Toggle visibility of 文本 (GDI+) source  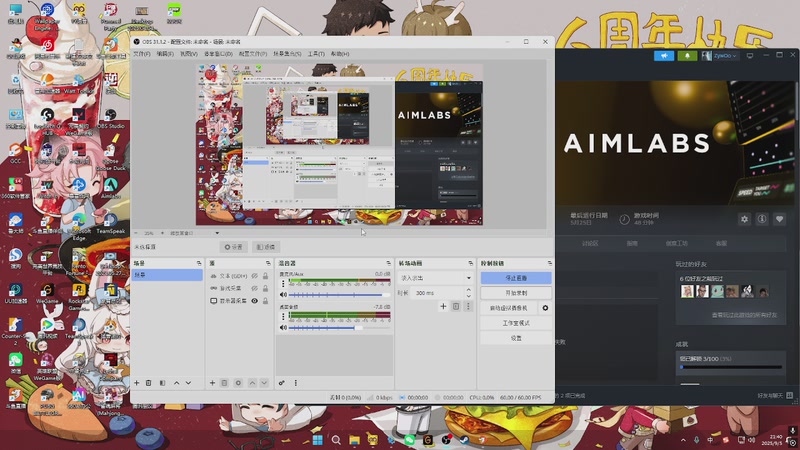tap(255, 276)
